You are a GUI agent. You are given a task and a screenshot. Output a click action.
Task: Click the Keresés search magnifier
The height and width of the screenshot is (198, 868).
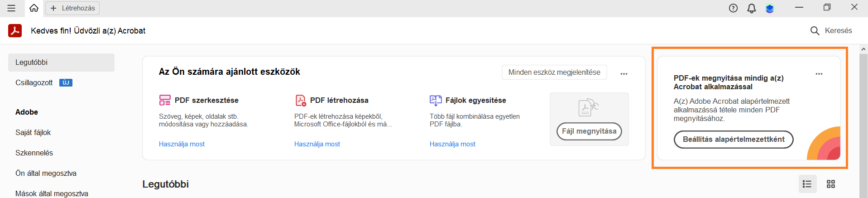click(x=815, y=30)
